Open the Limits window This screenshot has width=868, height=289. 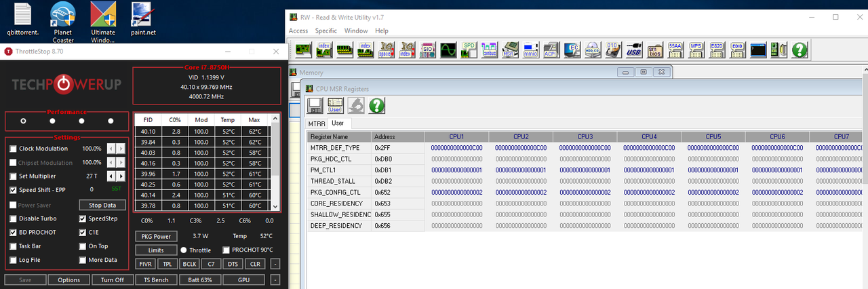[x=156, y=250]
